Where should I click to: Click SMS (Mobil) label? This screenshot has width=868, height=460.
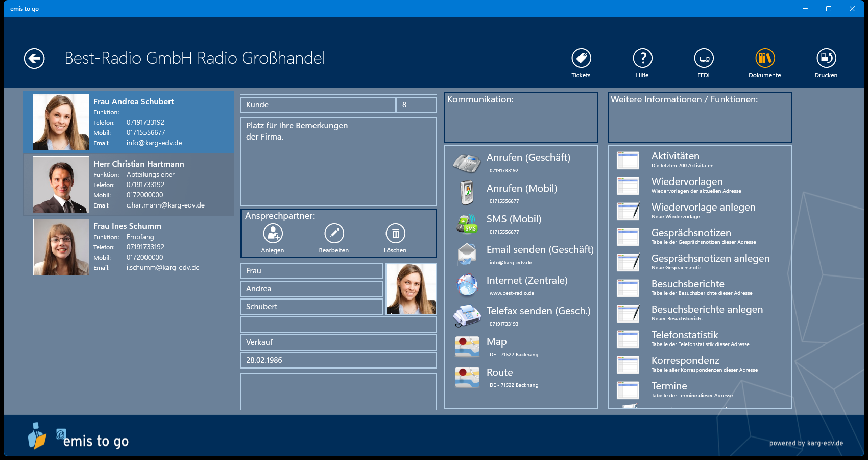(x=514, y=219)
